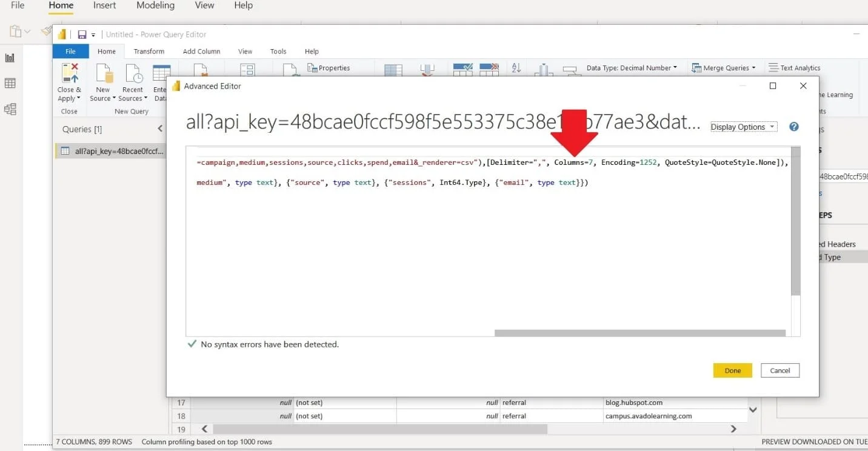Click data grid scroll right arrow
Screen dimensions: 868x451
click(733, 429)
